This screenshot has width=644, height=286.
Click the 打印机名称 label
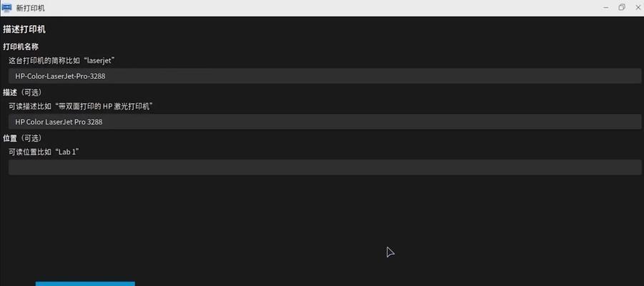(21, 47)
